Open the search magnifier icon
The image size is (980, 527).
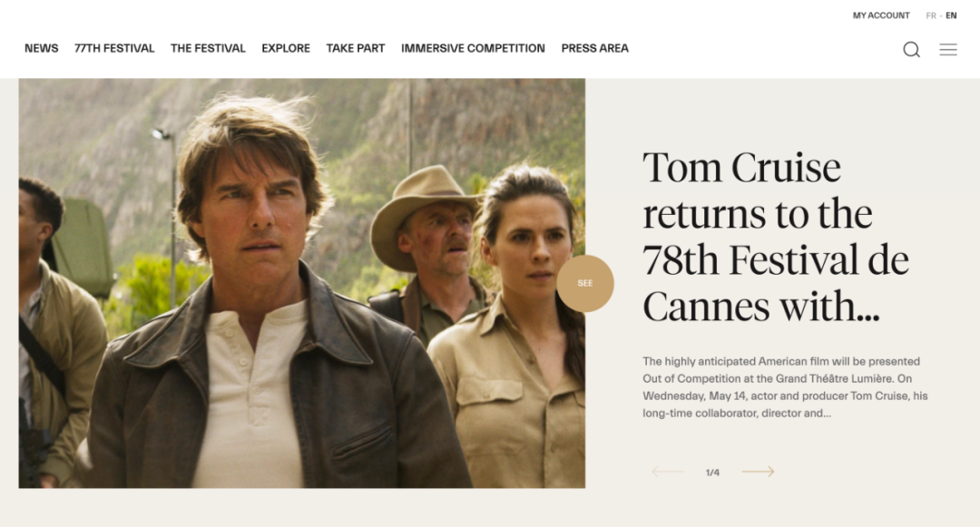click(911, 49)
